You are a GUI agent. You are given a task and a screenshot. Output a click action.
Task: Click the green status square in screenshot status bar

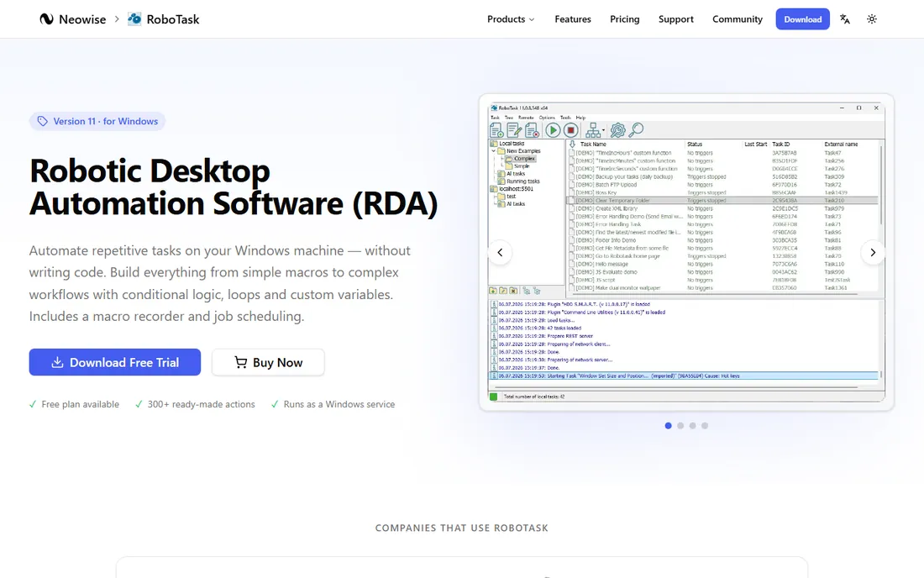tap(494, 397)
